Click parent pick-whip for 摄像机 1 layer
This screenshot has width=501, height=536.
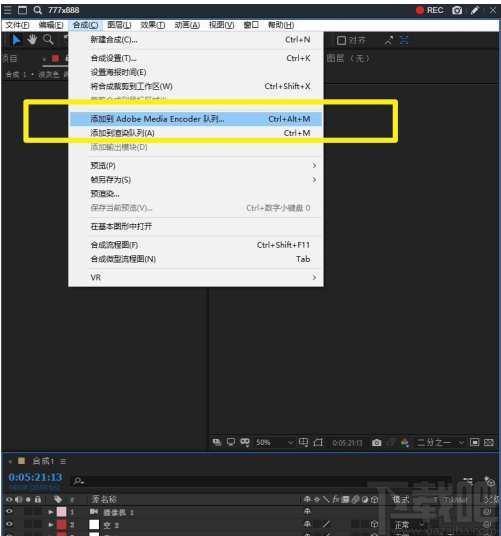(x=487, y=512)
